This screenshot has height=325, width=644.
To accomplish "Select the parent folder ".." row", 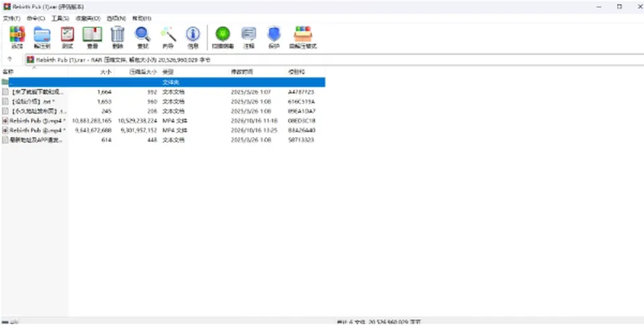I will tap(163, 82).
